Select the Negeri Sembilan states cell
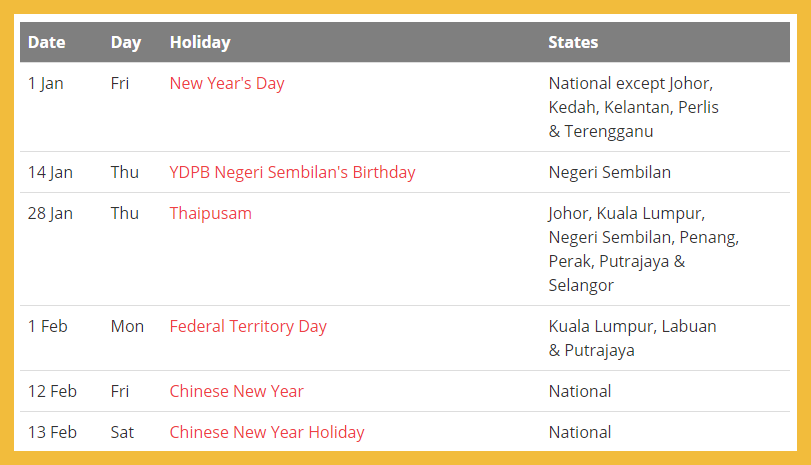The image size is (811, 465). [x=609, y=172]
